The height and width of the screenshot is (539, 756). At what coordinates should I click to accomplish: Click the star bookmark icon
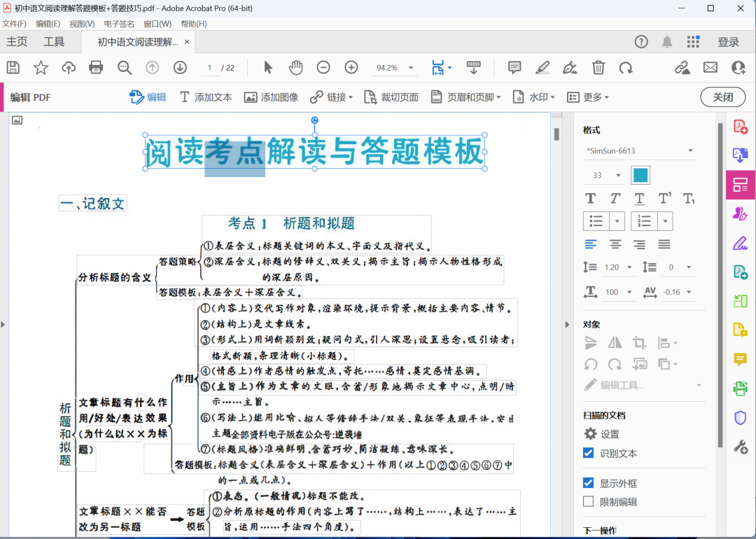[x=41, y=67]
